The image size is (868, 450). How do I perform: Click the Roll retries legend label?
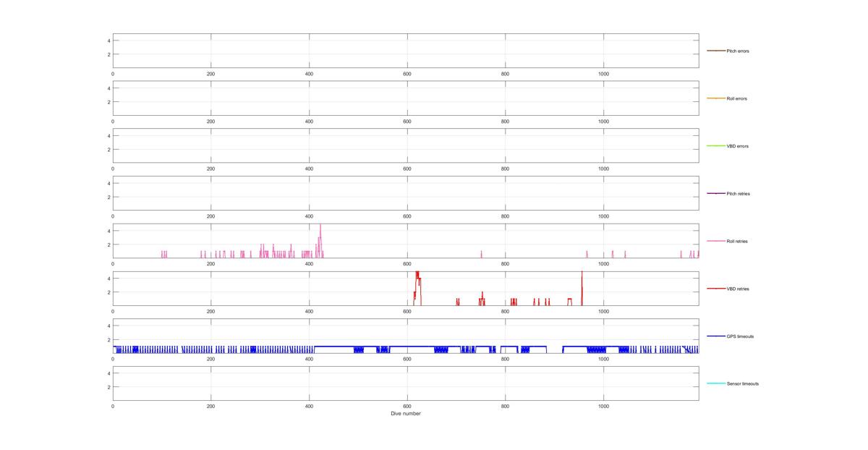[738, 241]
